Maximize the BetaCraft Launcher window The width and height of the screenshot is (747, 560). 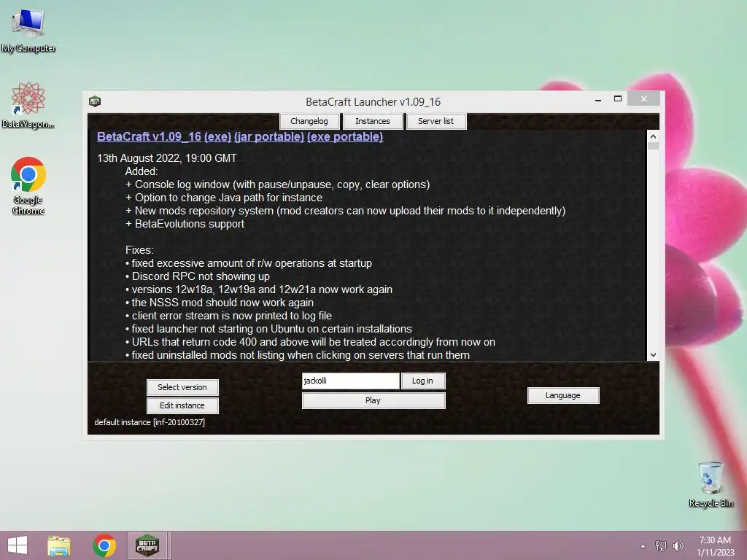pyautogui.click(x=618, y=99)
